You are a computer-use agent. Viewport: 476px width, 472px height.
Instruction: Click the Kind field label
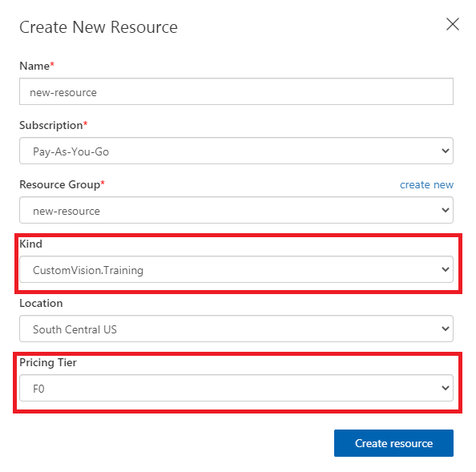tap(30, 244)
